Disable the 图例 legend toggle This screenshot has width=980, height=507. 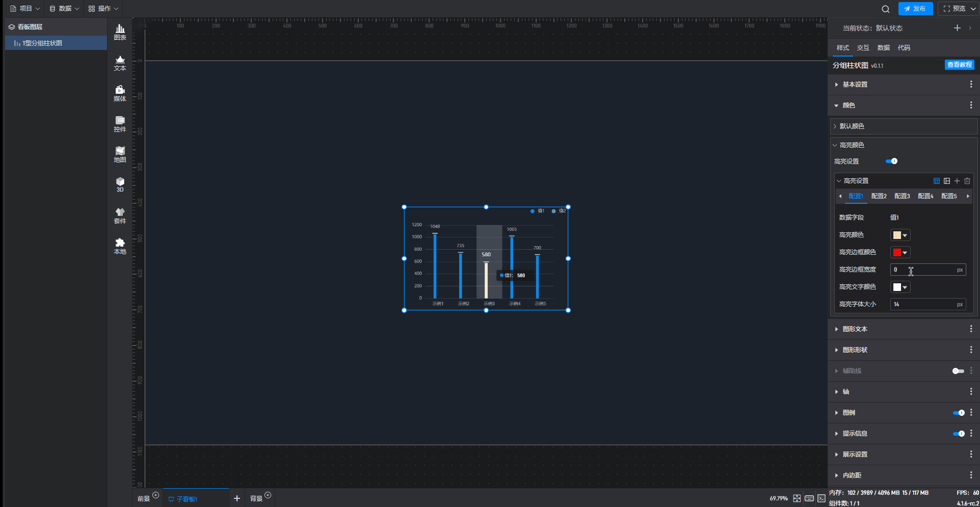958,413
